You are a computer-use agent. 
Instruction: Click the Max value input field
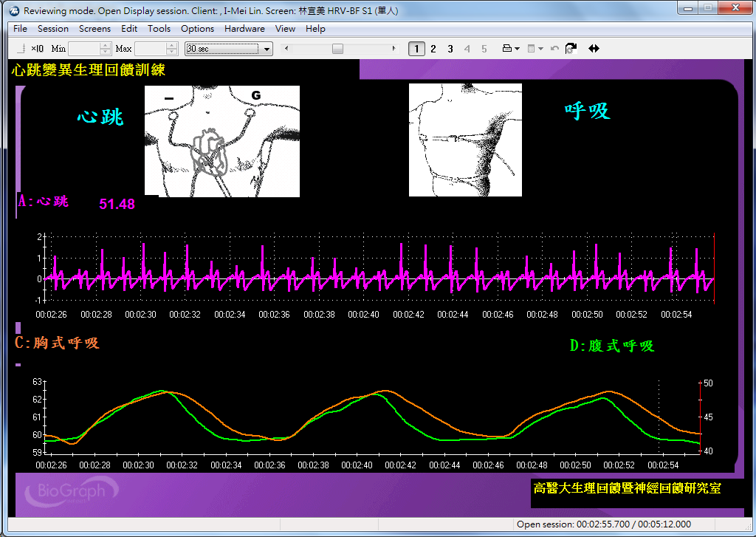pyautogui.click(x=150, y=49)
